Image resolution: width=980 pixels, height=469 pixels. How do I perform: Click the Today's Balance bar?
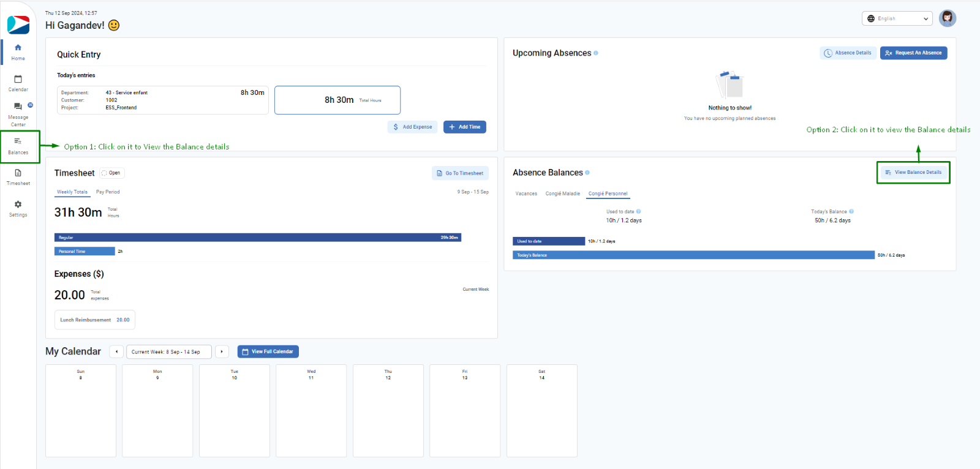pos(693,255)
